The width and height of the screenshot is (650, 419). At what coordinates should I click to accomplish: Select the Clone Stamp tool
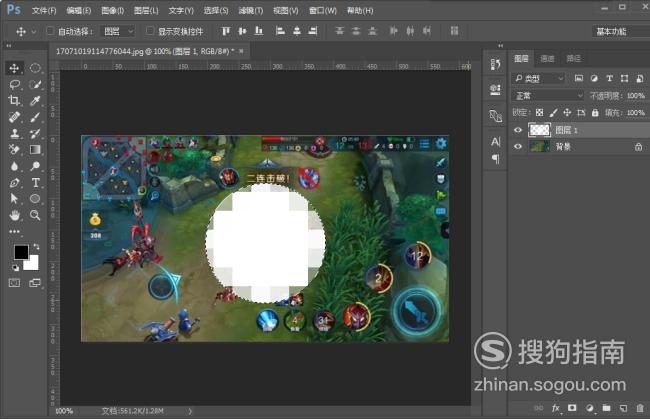click(15, 133)
